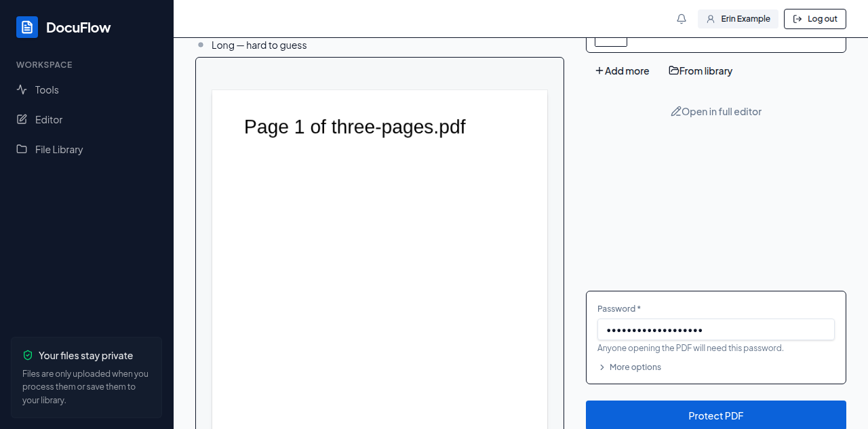Click 'Anyone opening the PDF will need this password' text
This screenshot has width=868, height=429.
click(x=690, y=348)
